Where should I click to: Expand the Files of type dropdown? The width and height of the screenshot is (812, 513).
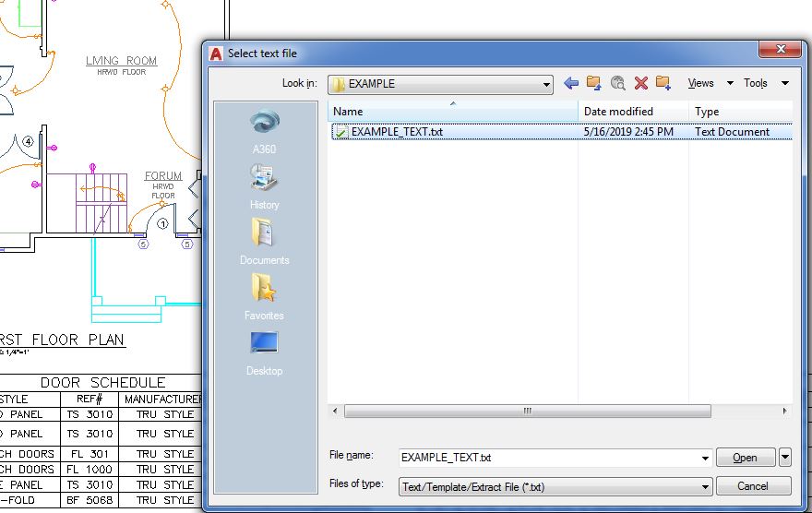705,487
